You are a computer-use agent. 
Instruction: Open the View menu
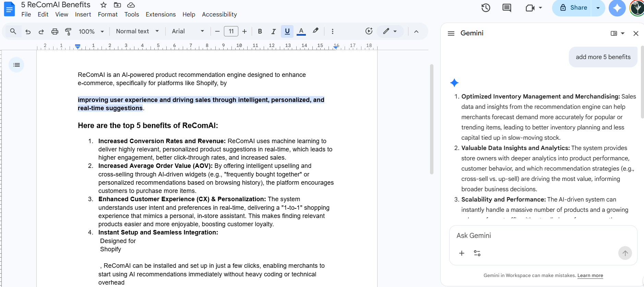point(62,14)
